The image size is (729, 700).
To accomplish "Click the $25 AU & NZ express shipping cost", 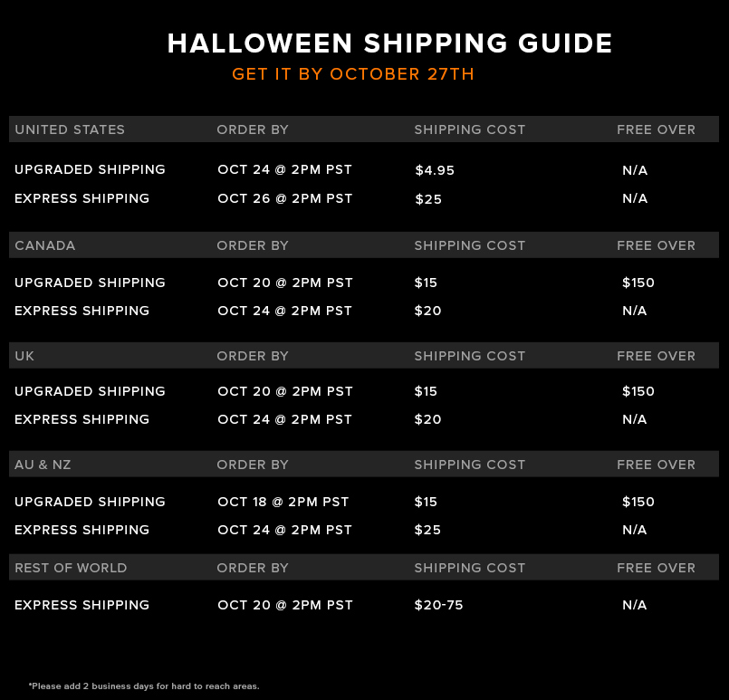I will tap(427, 530).
